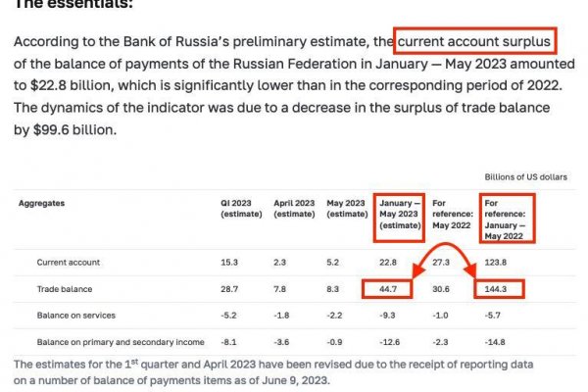This screenshot has height=392, width=588.
Task: Select the "Current account" row label
Action: click(x=69, y=263)
